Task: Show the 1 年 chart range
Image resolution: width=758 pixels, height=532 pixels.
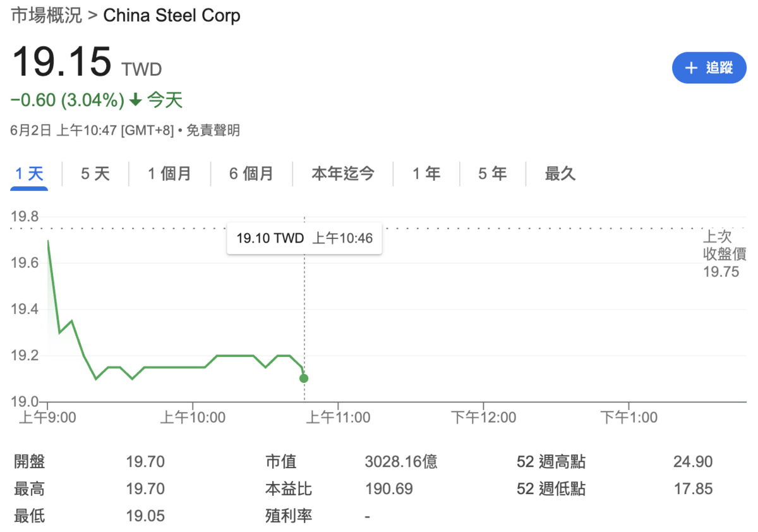Action: coord(426,173)
